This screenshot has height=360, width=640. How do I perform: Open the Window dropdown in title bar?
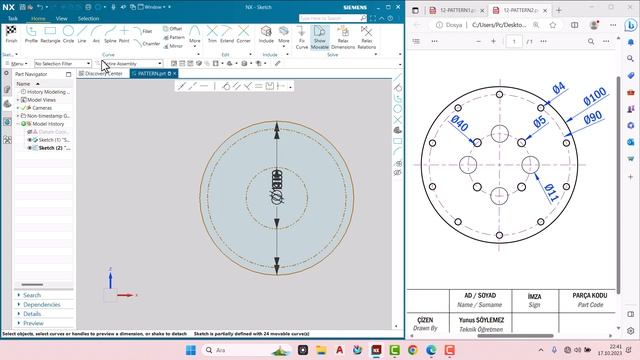pos(152,7)
